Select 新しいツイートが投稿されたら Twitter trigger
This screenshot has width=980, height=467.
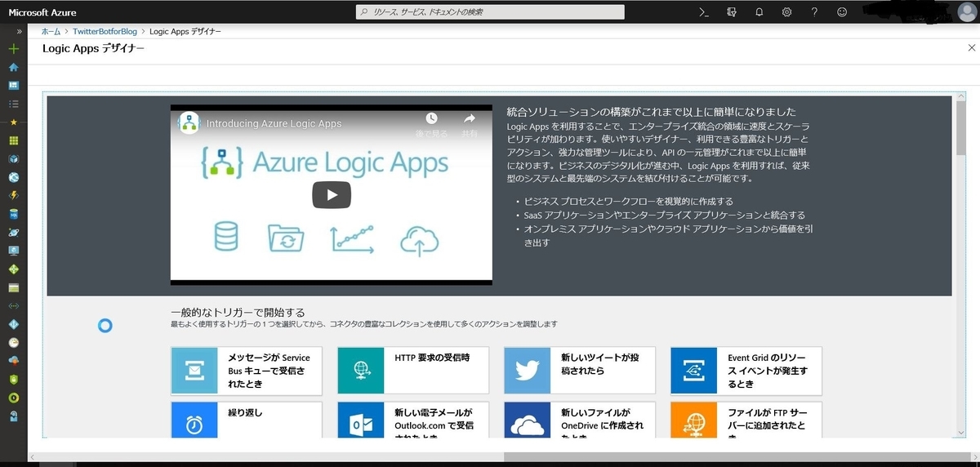click(x=580, y=370)
